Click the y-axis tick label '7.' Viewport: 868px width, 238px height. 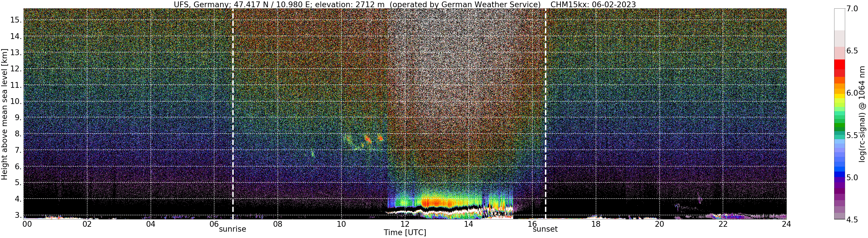coord(18,150)
